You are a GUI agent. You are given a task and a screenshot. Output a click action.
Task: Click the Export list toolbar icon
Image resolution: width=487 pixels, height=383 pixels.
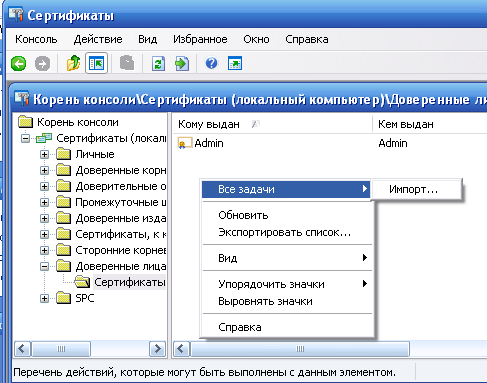pos(182,63)
